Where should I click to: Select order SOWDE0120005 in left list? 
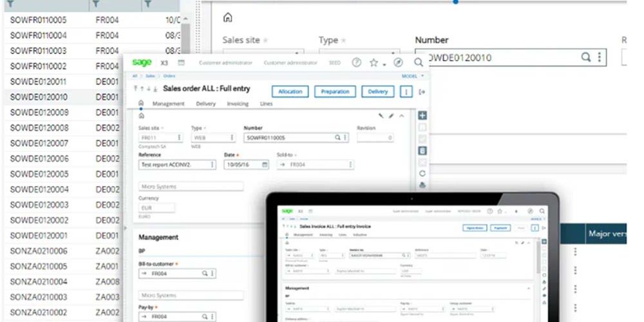[38, 174]
